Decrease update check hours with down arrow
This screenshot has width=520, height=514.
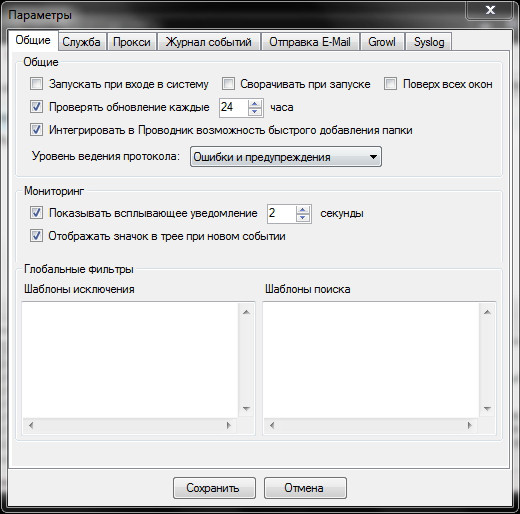point(255,112)
